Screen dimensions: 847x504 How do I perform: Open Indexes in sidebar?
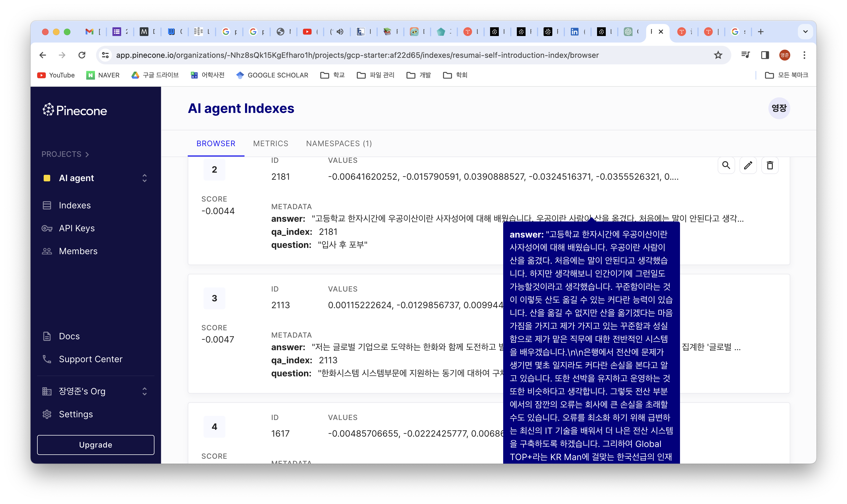pyautogui.click(x=75, y=205)
